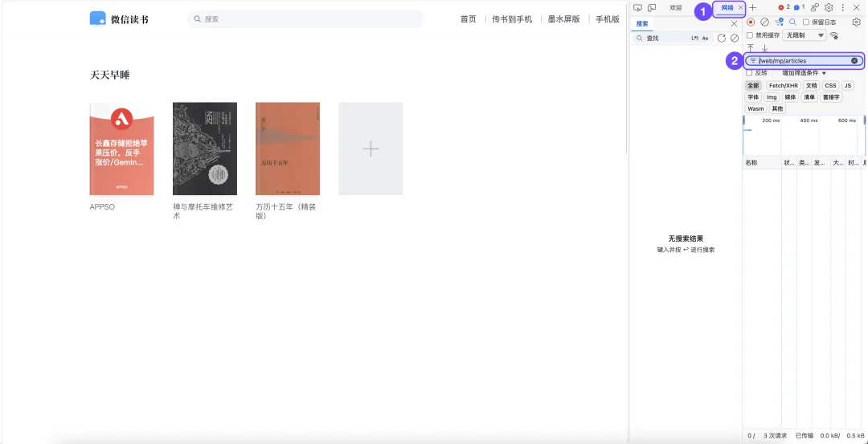The width and height of the screenshot is (868, 444).
Task: Open the red error count indicator
Action: [x=784, y=7]
